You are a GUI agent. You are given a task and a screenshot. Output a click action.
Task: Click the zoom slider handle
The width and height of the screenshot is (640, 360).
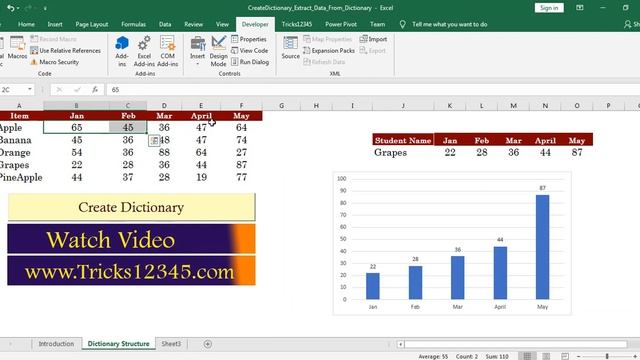click(607, 356)
